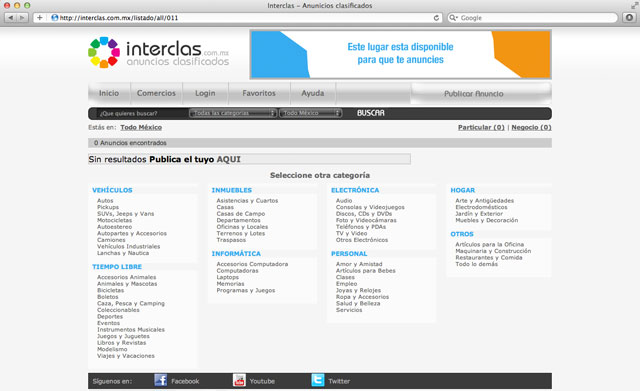Click '0 Anuncios encontrados' text

click(x=130, y=143)
